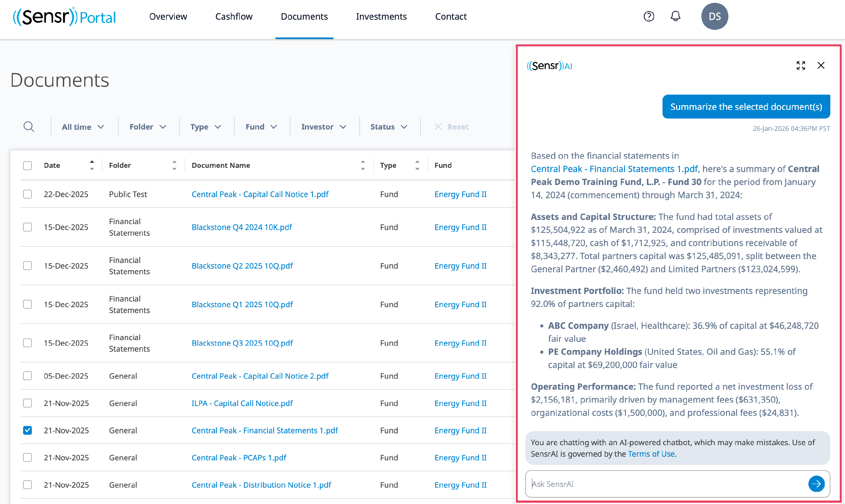This screenshot has width=845, height=504.
Task: Expand the SensrAI panel to fullscreen
Action: click(800, 66)
